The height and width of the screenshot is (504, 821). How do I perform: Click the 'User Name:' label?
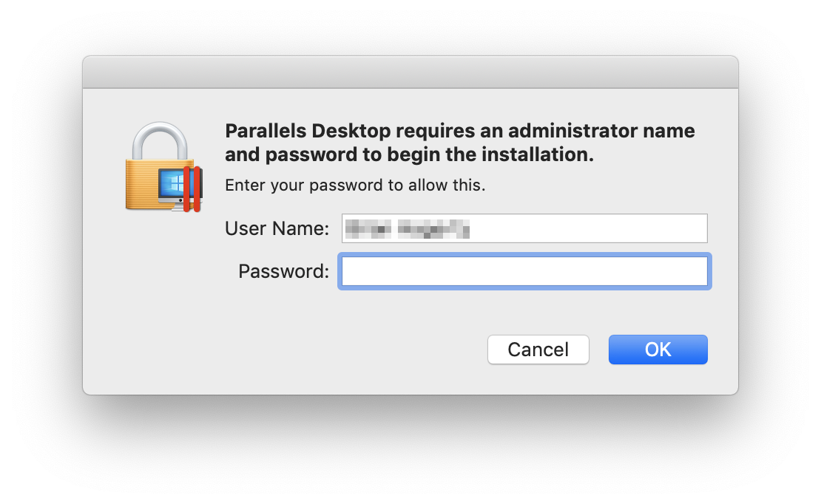pos(277,228)
